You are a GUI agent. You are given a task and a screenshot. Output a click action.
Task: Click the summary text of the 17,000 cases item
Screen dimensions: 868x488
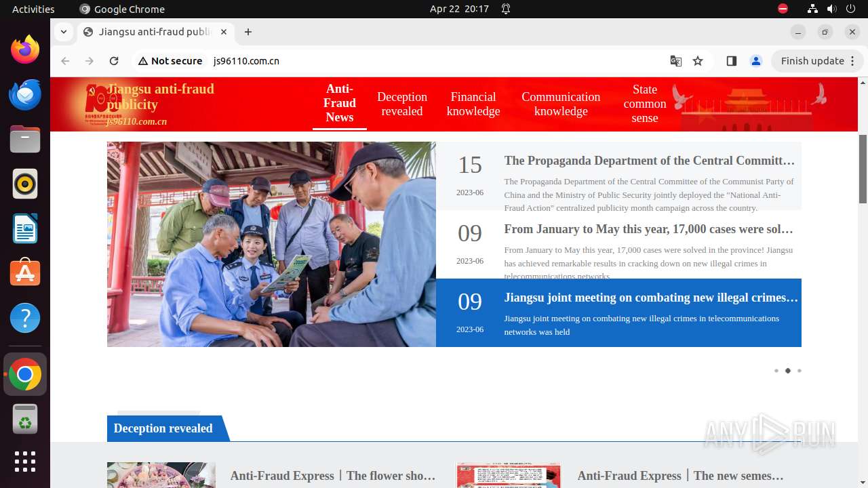(648, 263)
